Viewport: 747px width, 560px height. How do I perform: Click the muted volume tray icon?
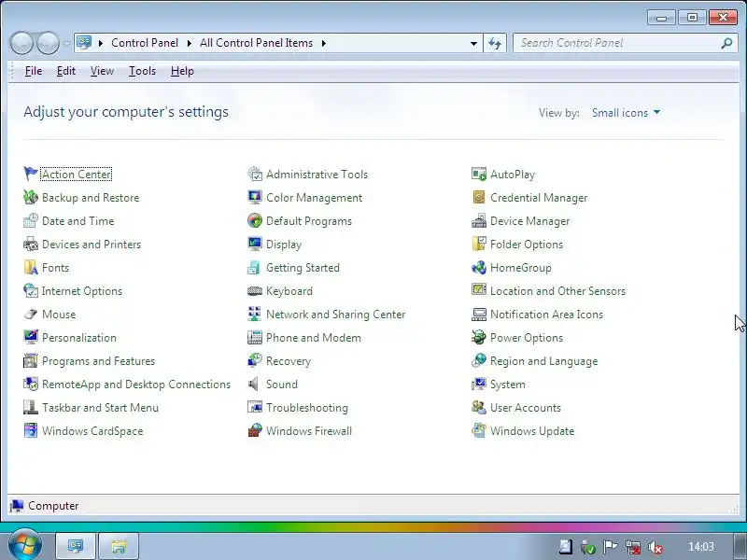pos(655,547)
